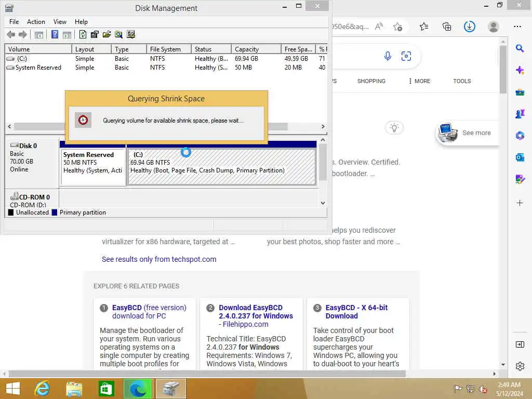Click the plus Customize sidebar icon
Screen dimensions: 532x399
click(520, 203)
